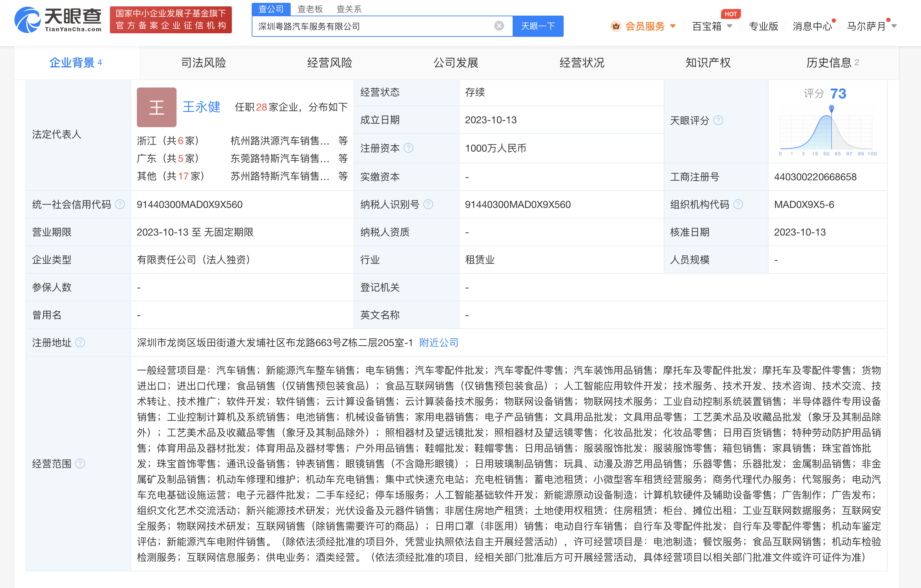Click 其他（共17家） distribution row
This screenshot has height=588, width=921.
click(171, 176)
